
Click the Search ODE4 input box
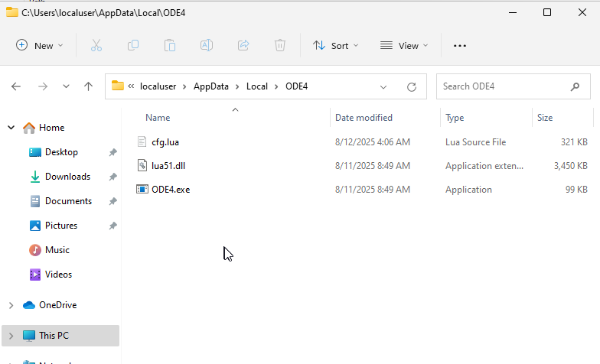pyautogui.click(x=504, y=86)
